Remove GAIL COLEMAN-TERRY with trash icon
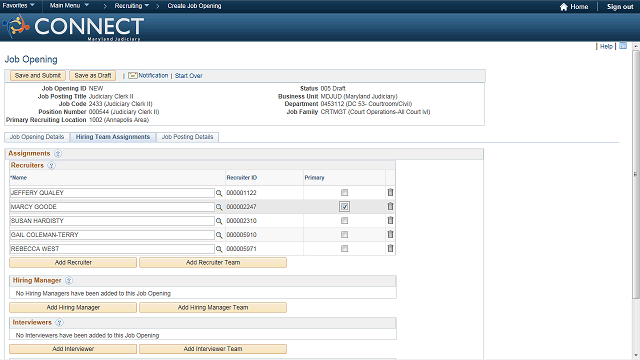This screenshot has height=360, width=640. pos(390,234)
